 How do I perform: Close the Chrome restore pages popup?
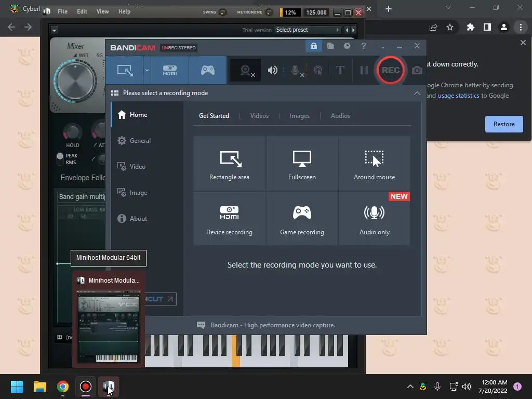[x=523, y=43]
